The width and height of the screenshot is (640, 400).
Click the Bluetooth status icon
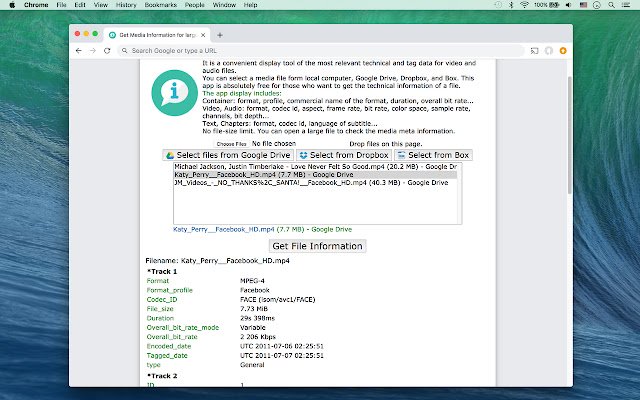click(511, 5)
